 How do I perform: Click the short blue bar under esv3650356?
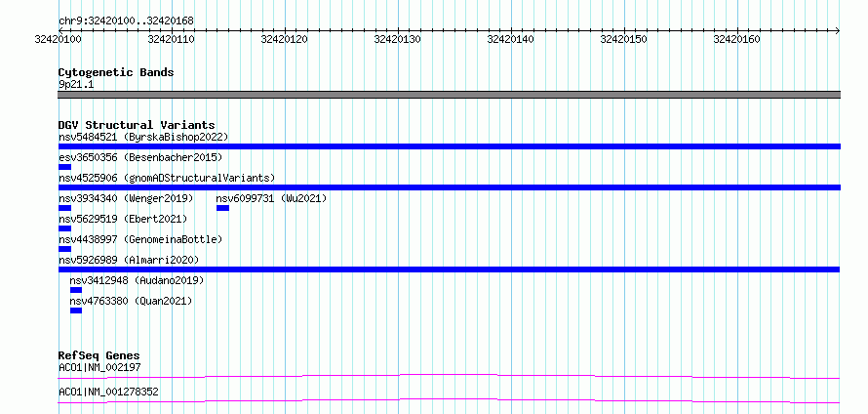tap(64, 167)
